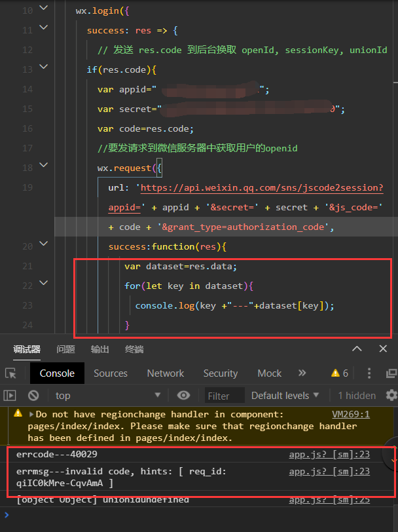Open source link for errcode---40029 log
The height and width of the screenshot is (532, 398).
point(329,454)
